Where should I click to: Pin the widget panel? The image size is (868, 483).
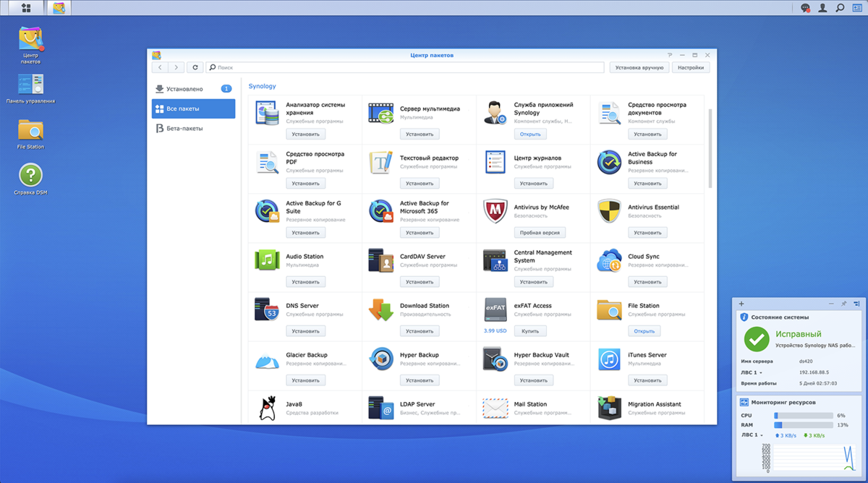843,304
